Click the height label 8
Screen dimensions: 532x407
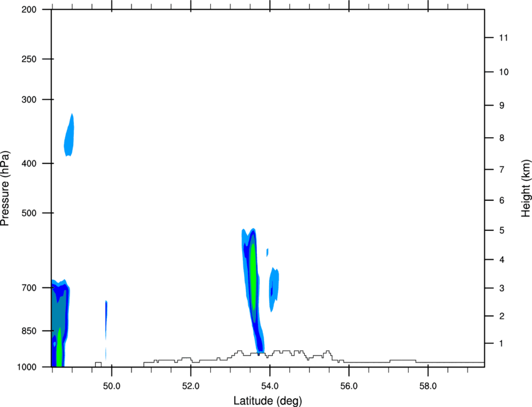(502, 138)
